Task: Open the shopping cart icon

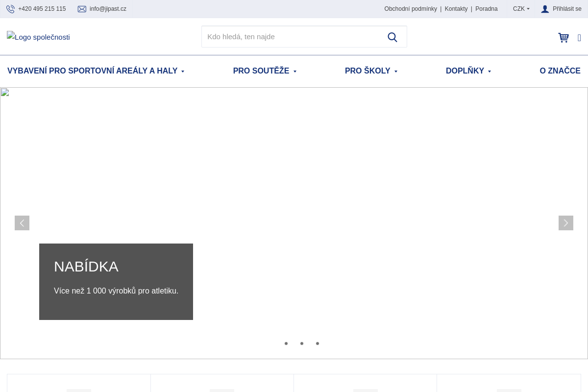Action: [563, 38]
